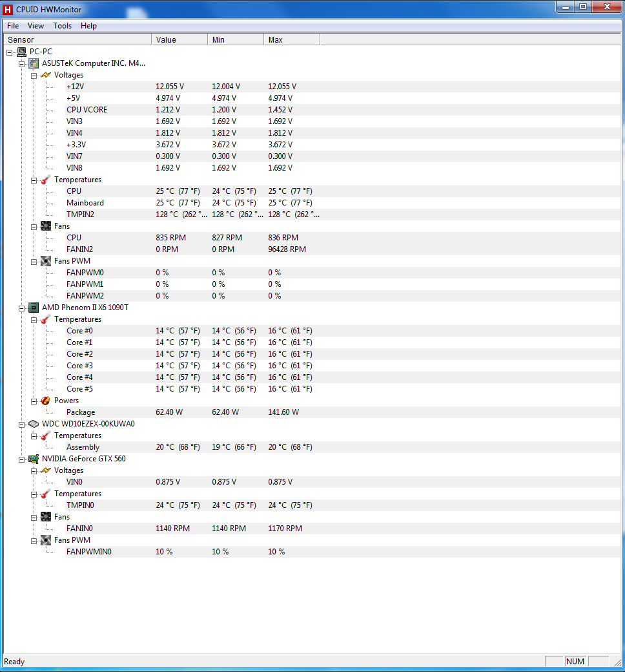Click the 141.60 W max power value
The width and height of the screenshot is (625, 672).
tap(283, 412)
